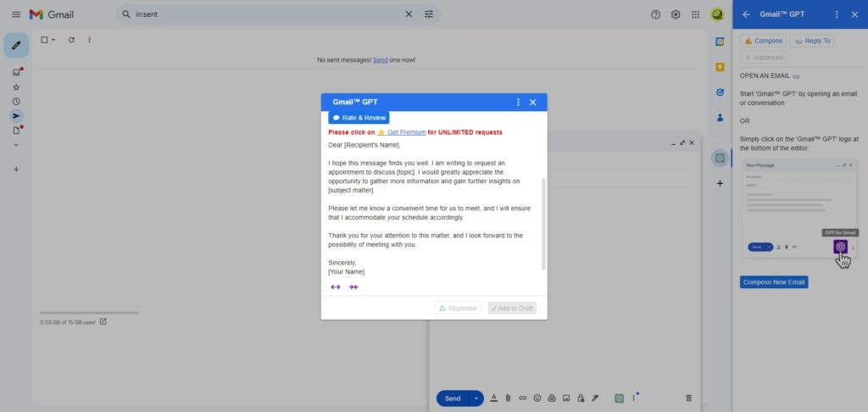
Task: Close the Gmail GPT dialog
Action: 532,103
